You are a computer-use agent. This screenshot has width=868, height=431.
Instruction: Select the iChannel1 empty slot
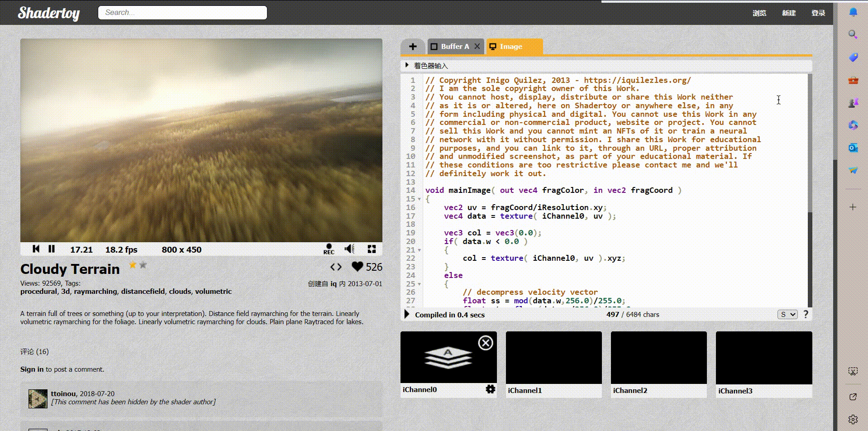point(554,358)
